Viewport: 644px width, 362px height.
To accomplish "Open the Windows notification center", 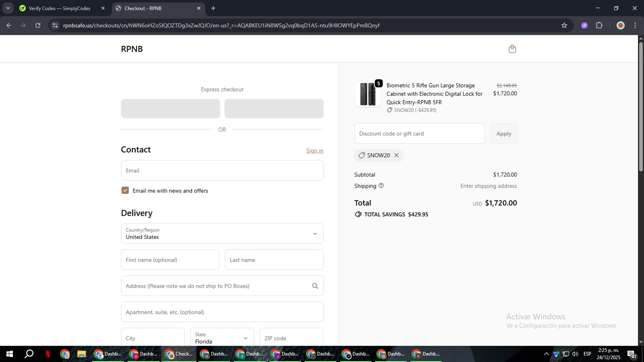I will coord(632,354).
